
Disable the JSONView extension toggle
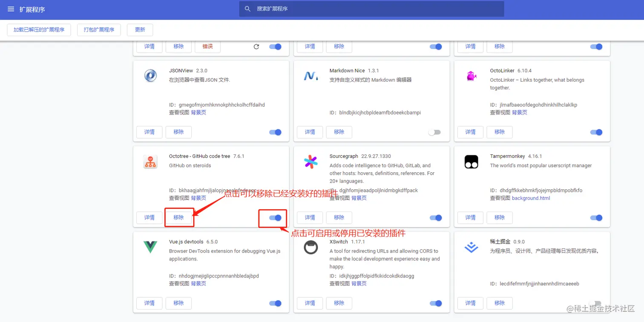point(276,132)
